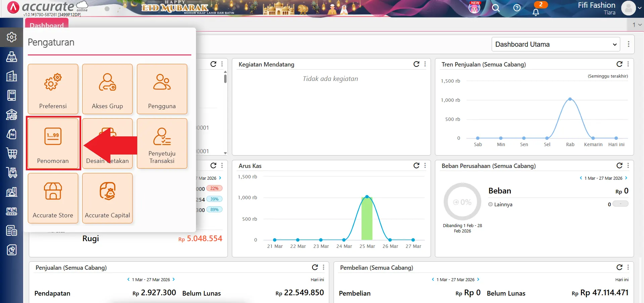Screen dimensions: 644x303
Task: Go to next period in Beban Perusahaan
Action: (x=626, y=178)
